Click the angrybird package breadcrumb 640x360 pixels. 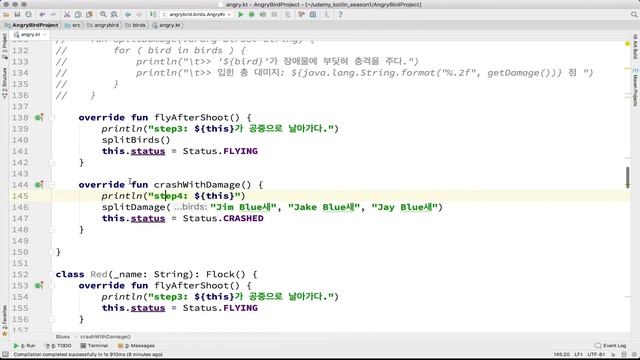[103, 25]
